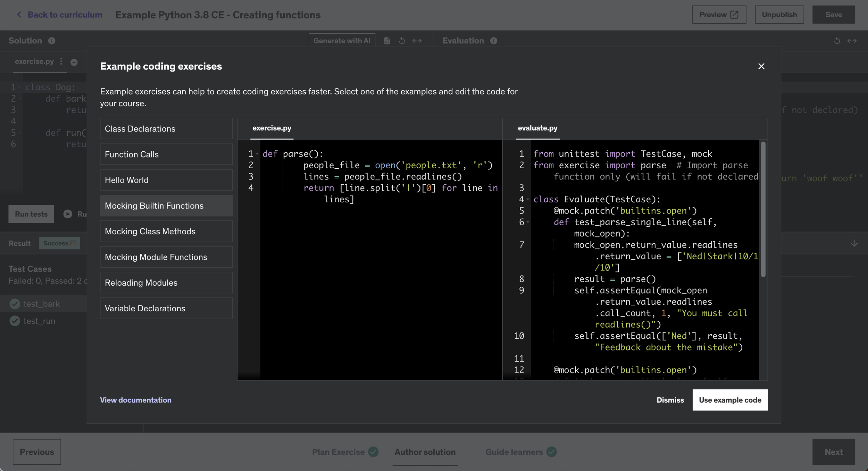Click the Evaluation info icon

[x=494, y=41]
